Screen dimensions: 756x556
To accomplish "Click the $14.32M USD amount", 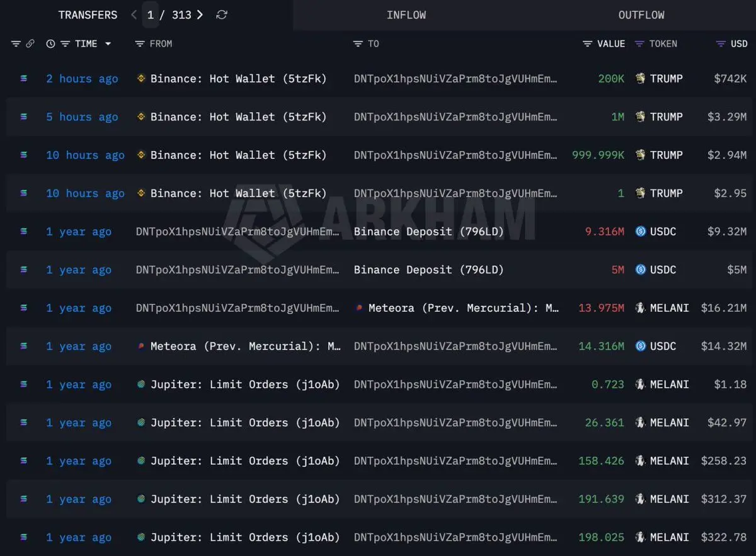I will [x=724, y=346].
